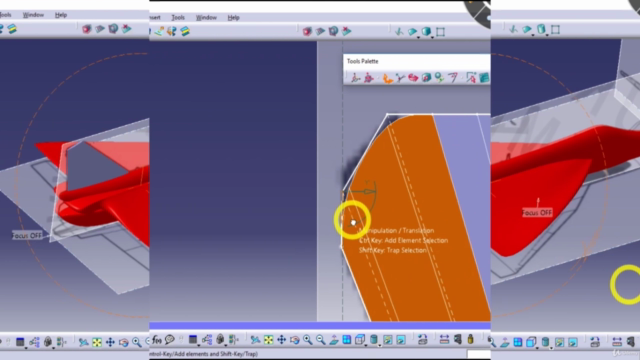The image size is (640, 360).
Task: Click Zoom Out magnifier in center bottom toolbar
Action: (321, 340)
